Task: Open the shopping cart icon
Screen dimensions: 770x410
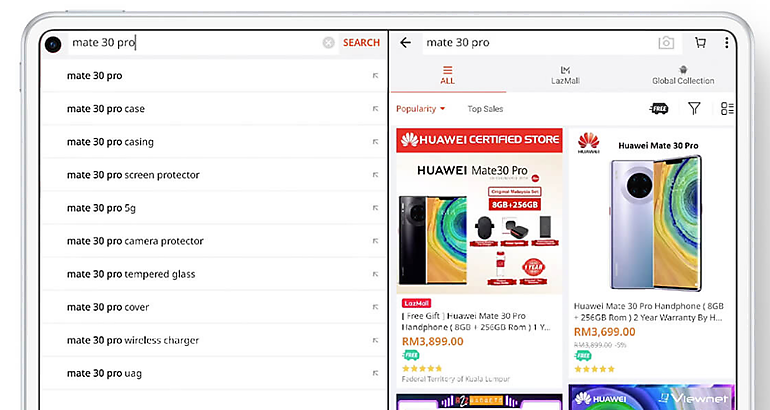Action: click(x=701, y=43)
